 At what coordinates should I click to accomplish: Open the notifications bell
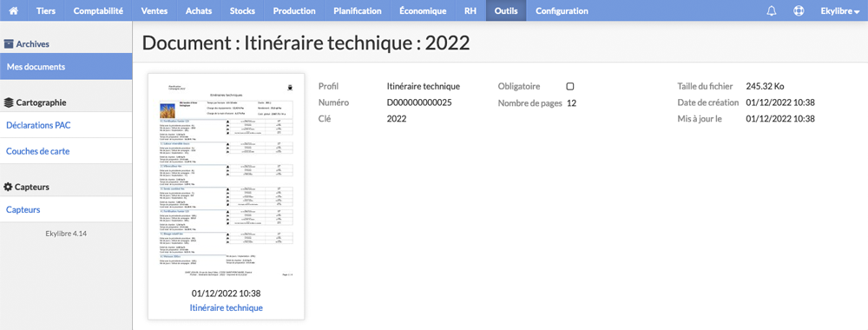click(771, 10)
